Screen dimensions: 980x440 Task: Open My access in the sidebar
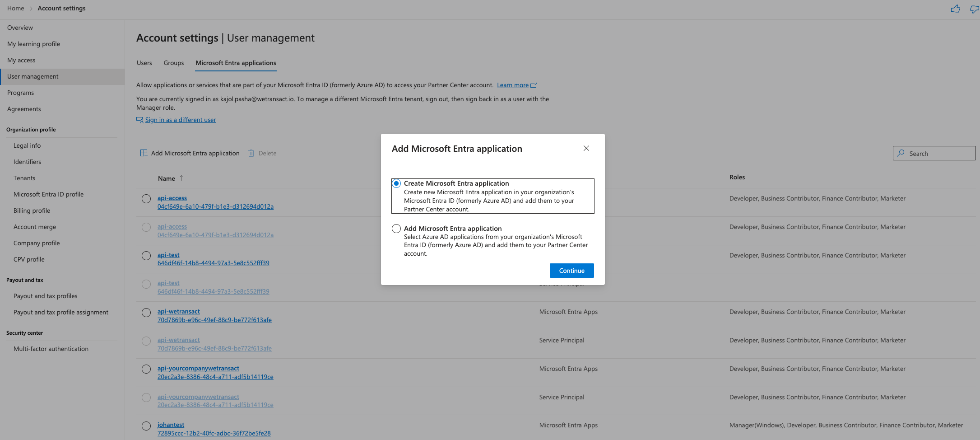21,60
